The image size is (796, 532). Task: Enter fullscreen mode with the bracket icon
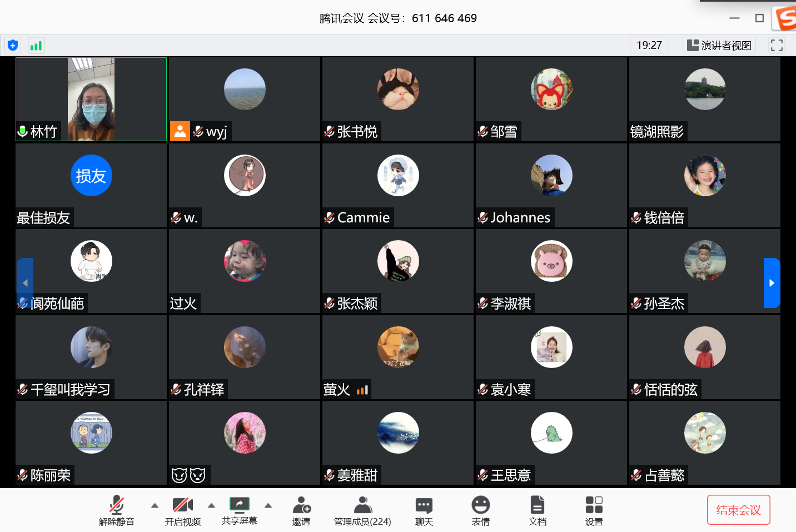tap(777, 46)
